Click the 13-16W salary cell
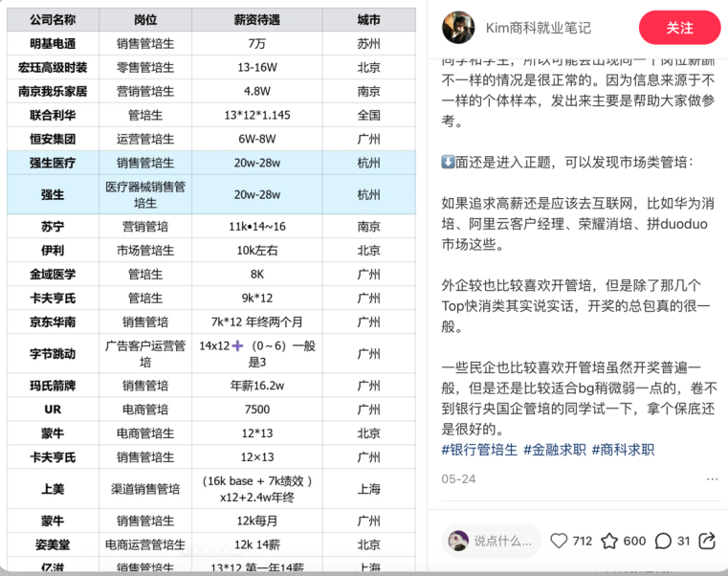This screenshot has width=728, height=576. click(x=257, y=67)
